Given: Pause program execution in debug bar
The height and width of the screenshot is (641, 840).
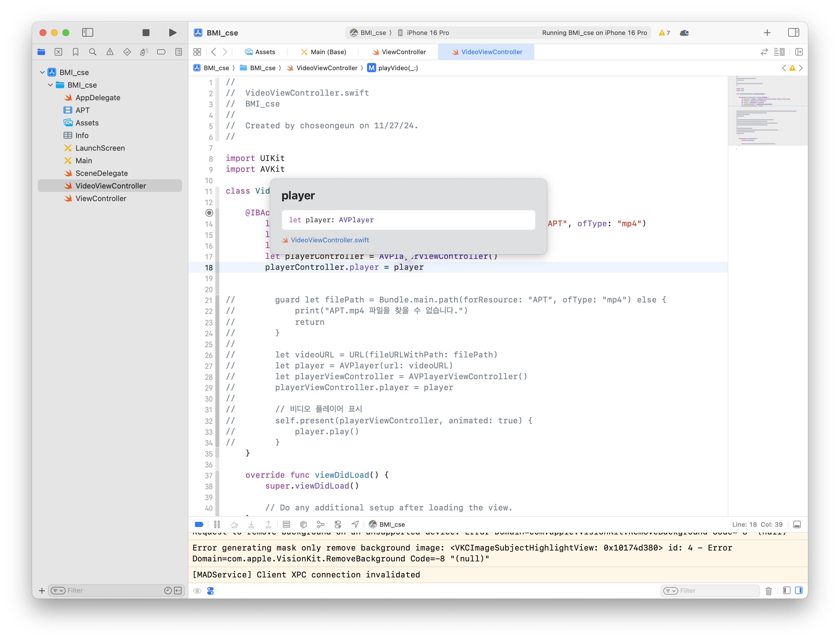Looking at the screenshot, I should [x=217, y=524].
